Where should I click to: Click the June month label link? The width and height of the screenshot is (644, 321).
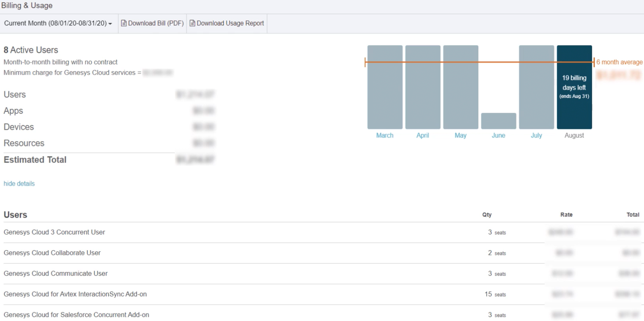(498, 136)
